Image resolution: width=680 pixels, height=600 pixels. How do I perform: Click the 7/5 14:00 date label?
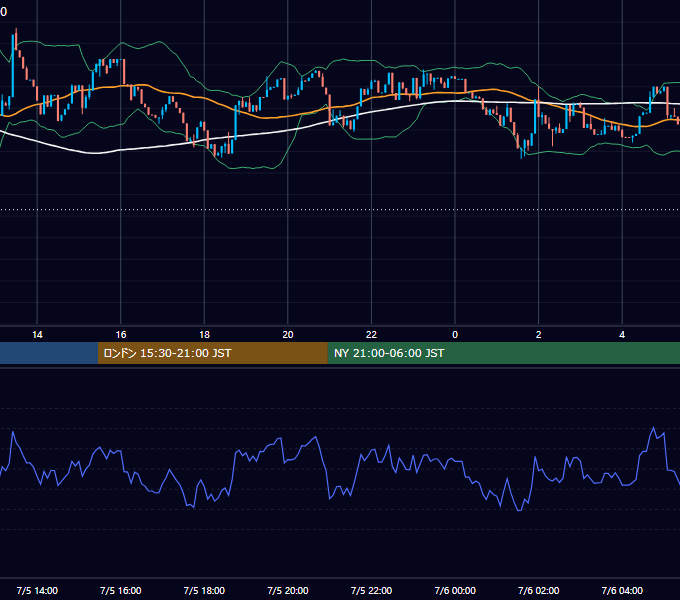tap(37, 590)
